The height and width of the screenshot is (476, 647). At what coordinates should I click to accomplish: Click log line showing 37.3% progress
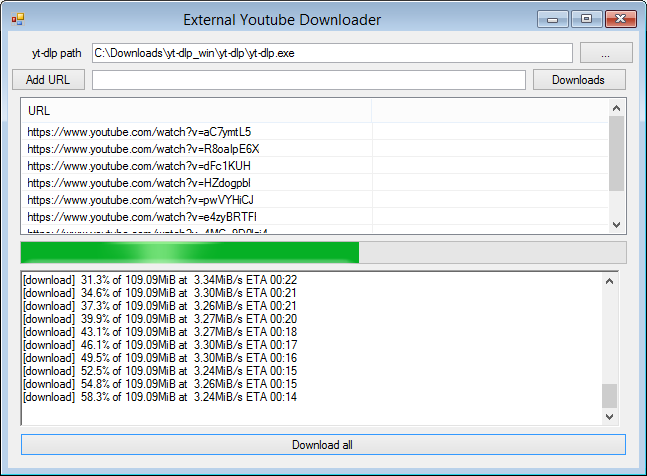160,306
